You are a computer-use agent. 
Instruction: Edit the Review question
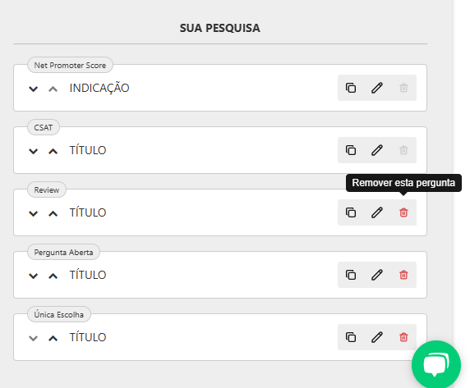(x=377, y=213)
